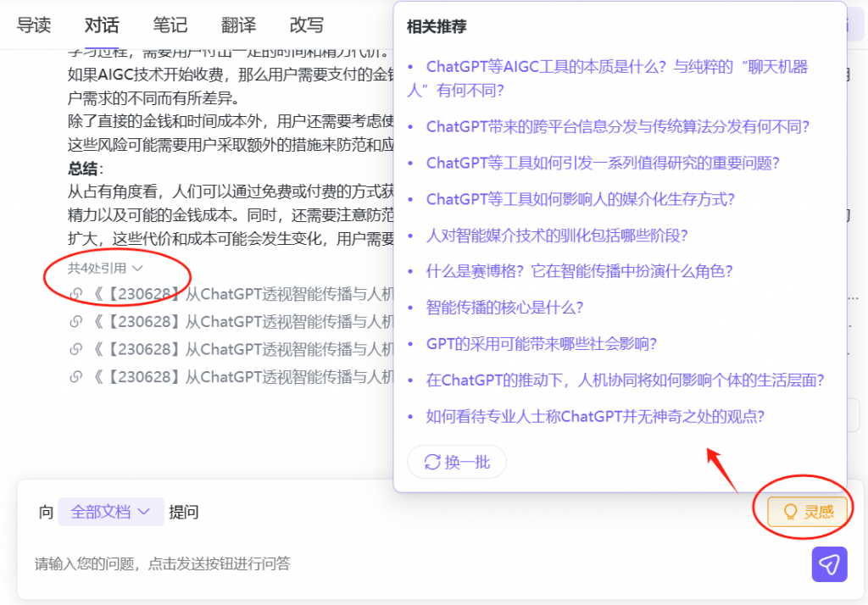This screenshot has width=868, height=605.
Task: Click the 相关推荐 panel heading
Action: 437,26
